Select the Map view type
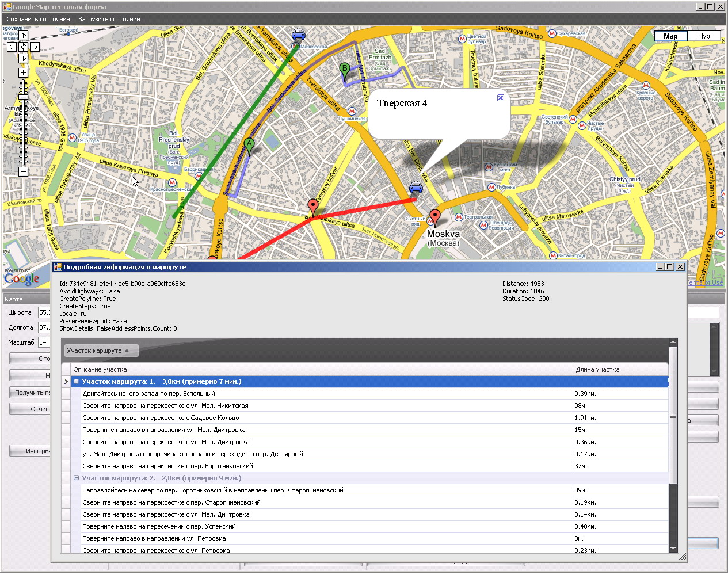This screenshot has width=728, height=573. [x=670, y=36]
